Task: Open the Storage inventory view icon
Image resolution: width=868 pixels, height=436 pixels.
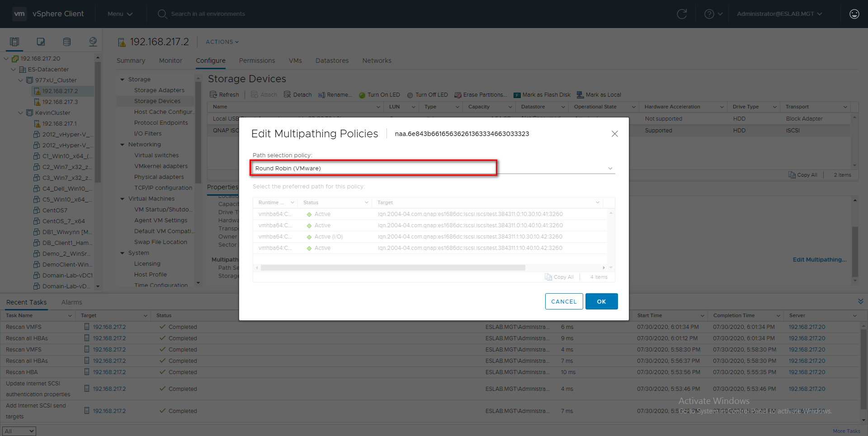Action: pyautogui.click(x=67, y=42)
